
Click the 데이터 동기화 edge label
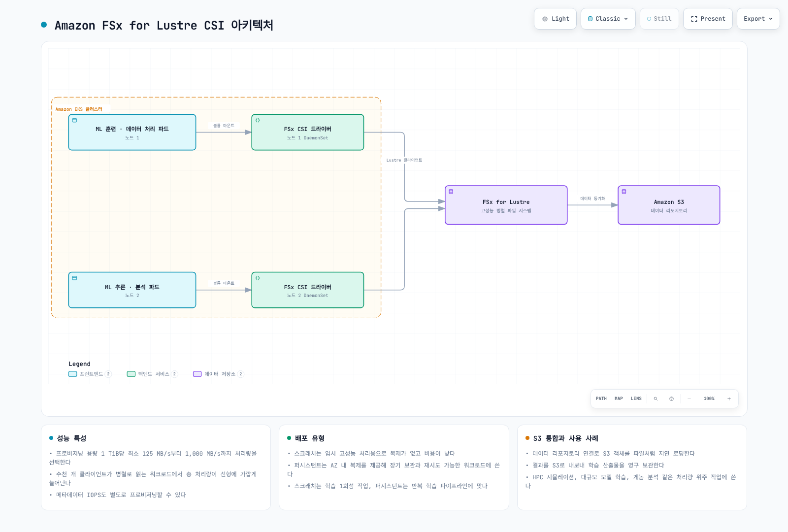[x=592, y=199]
